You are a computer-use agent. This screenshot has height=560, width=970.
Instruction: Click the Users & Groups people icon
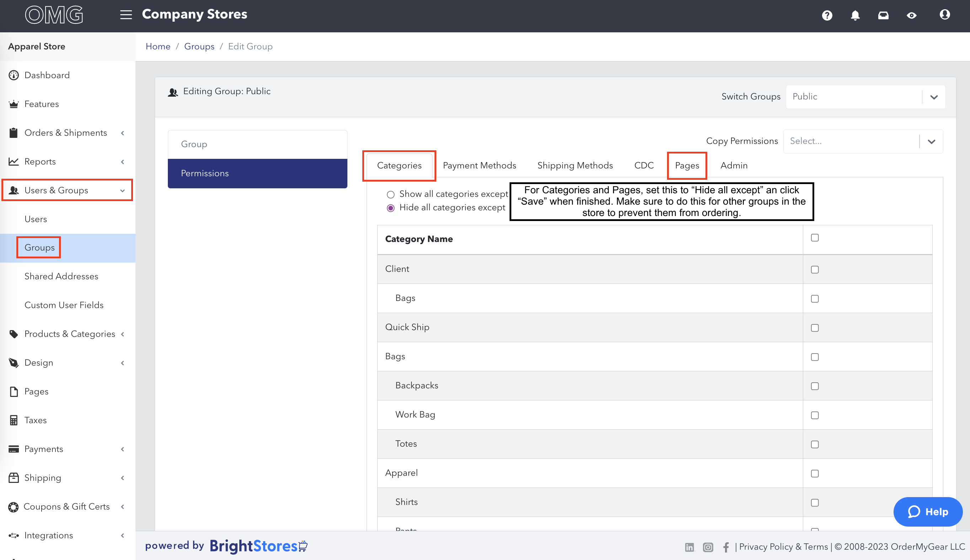(x=14, y=190)
